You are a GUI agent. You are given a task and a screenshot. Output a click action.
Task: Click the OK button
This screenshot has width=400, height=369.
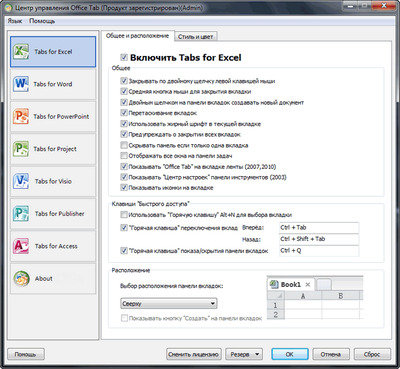coord(290,354)
